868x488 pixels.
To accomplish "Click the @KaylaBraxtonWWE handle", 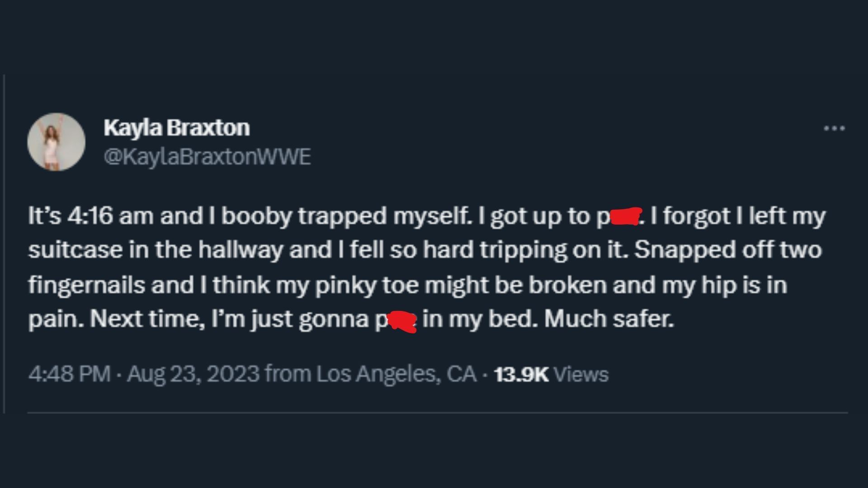I will [x=207, y=157].
